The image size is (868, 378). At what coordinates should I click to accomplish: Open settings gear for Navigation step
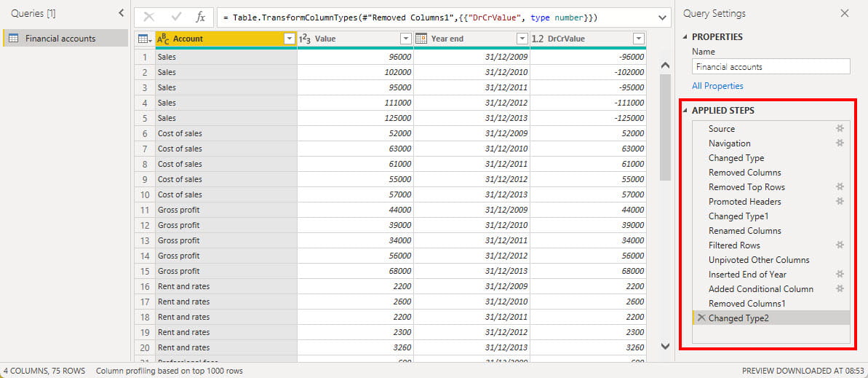[840, 143]
